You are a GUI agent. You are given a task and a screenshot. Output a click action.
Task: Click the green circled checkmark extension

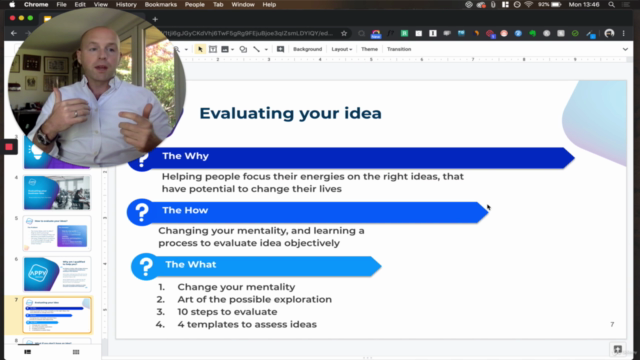575,33
